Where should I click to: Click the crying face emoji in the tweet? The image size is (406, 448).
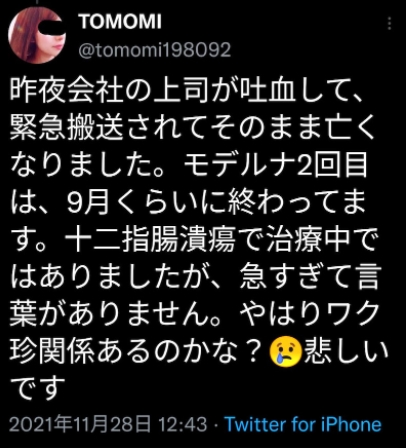tap(285, 352)
